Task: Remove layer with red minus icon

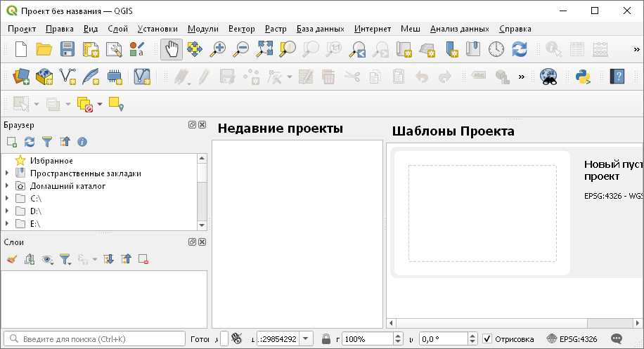Action: click(x=143, y=259)
